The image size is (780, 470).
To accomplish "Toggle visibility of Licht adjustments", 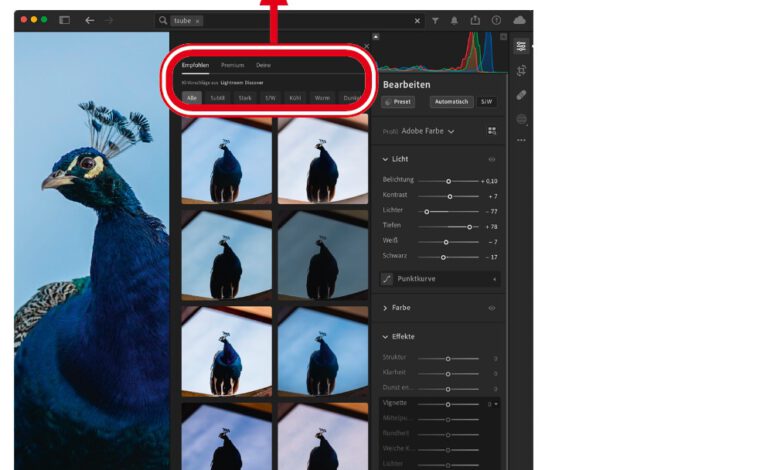I will tap(491, 159).
